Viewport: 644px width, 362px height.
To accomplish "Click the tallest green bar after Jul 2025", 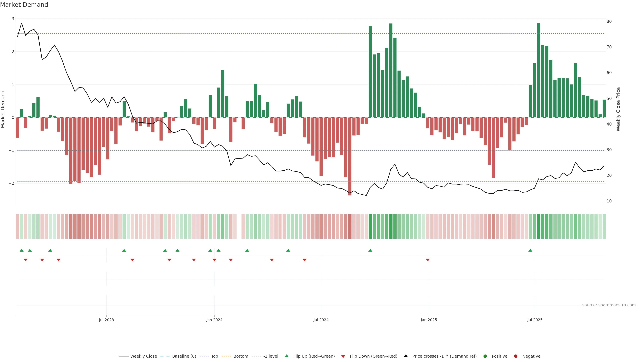I will [539, 70].
